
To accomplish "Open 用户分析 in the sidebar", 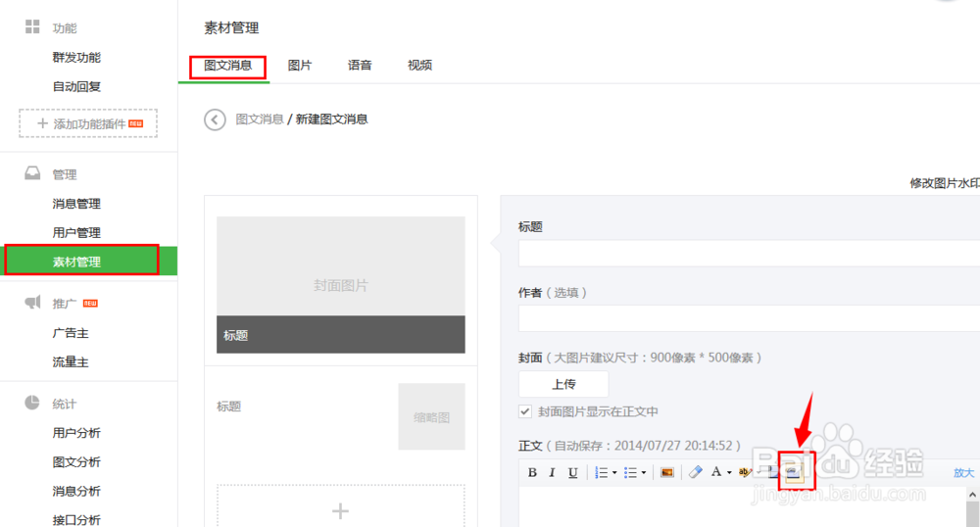I will pos(76,433).
